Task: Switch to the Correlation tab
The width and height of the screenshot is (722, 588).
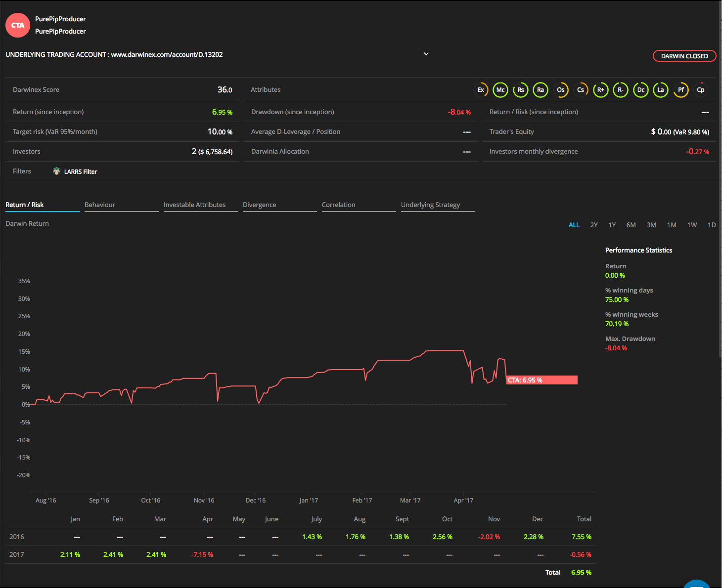Action: coord(359,205)
